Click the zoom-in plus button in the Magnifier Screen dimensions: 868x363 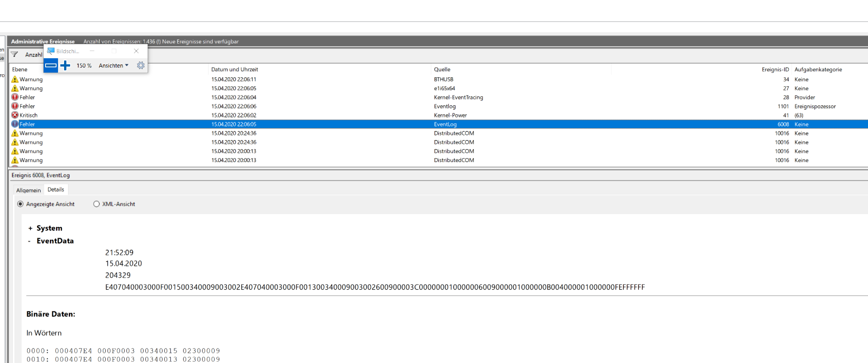(65, 65)
